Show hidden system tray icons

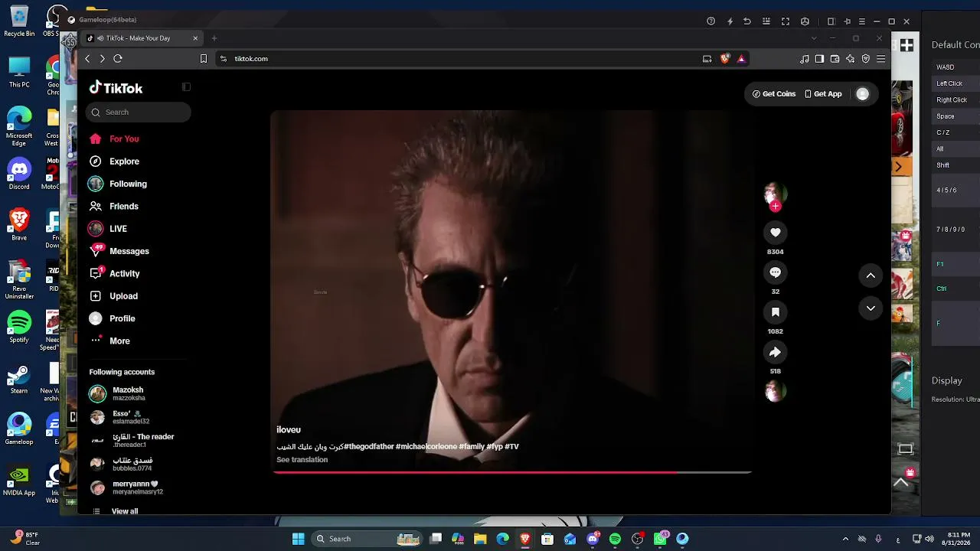click(x=845, y=539)
